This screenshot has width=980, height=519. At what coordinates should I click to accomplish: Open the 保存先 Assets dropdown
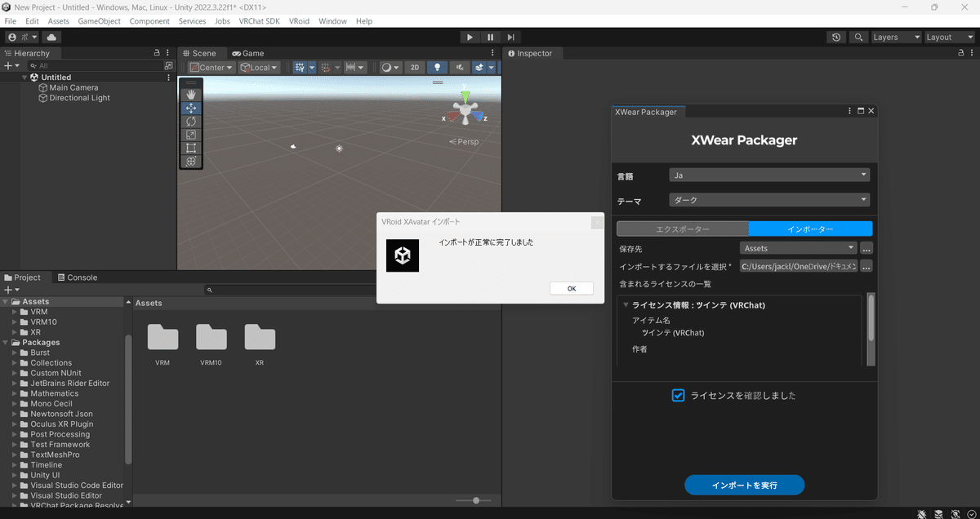tap(799, 248)
